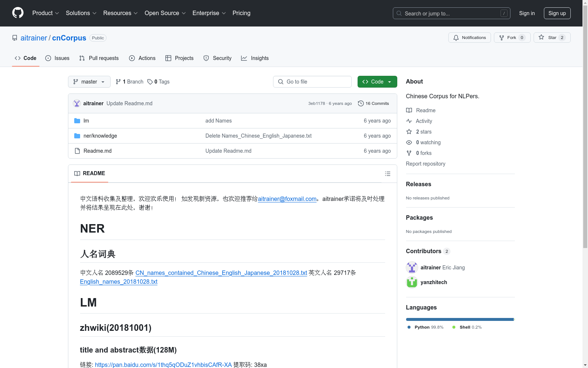588x368 pixels.
Task: View the 0 Tags list
Action: 158,82
